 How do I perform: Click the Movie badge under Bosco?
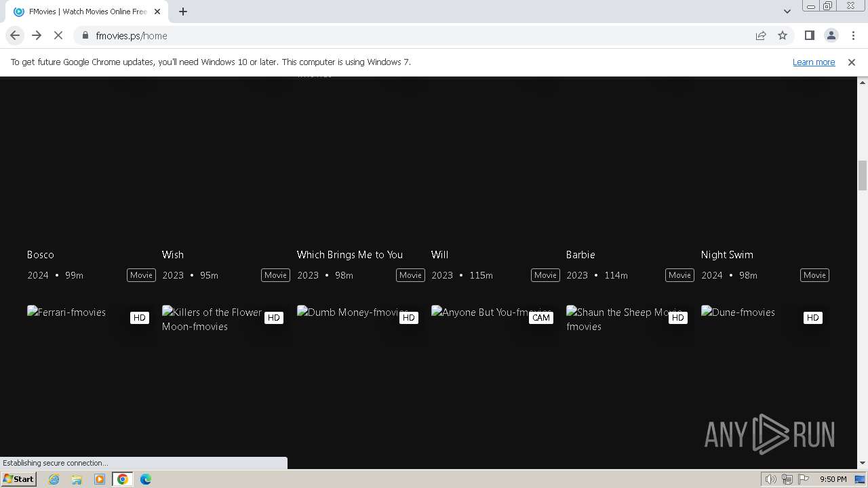click(x=141, y=275)
